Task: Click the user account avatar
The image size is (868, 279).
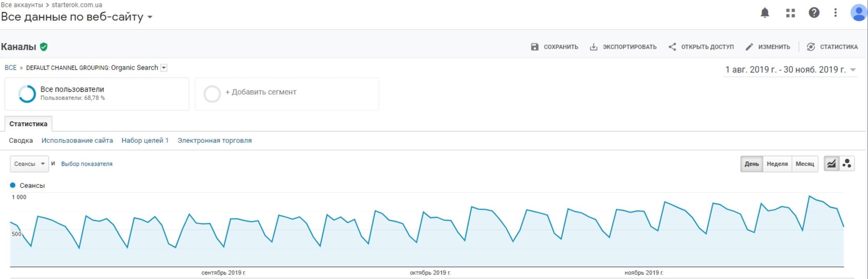Action: click(x=859, y=13)
